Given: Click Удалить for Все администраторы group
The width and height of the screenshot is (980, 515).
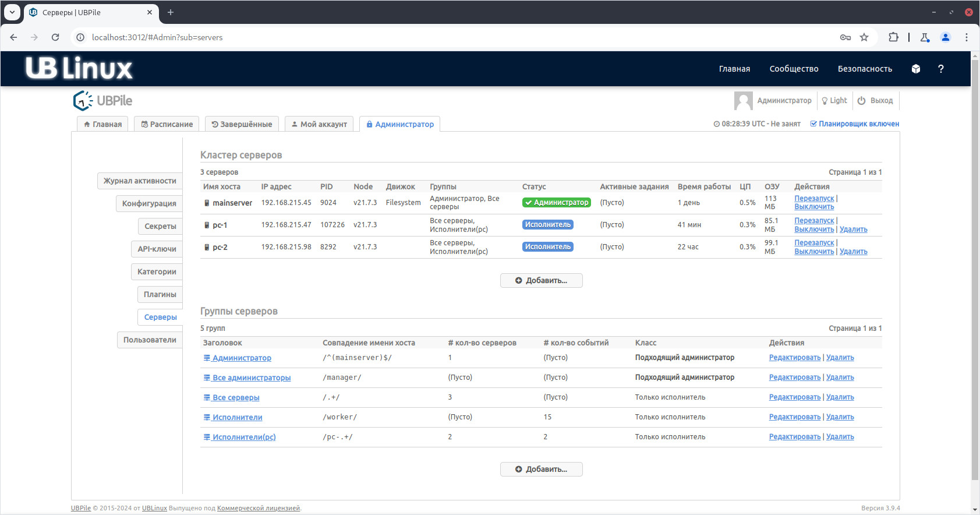Looking at the screenshot, I should click(x=840, y=378).
